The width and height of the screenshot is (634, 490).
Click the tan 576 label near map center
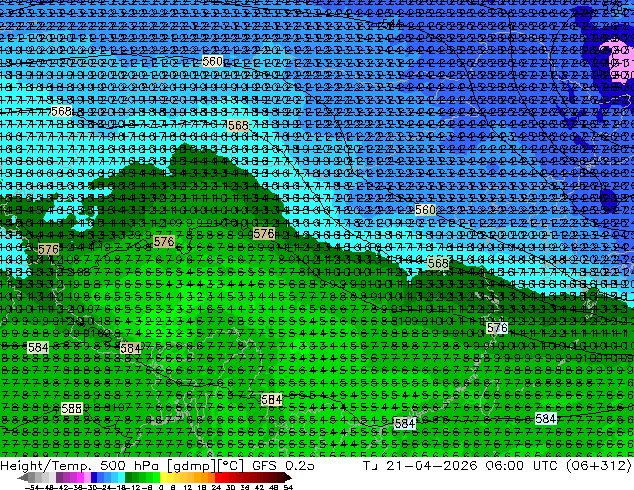[x=264, y=234]
